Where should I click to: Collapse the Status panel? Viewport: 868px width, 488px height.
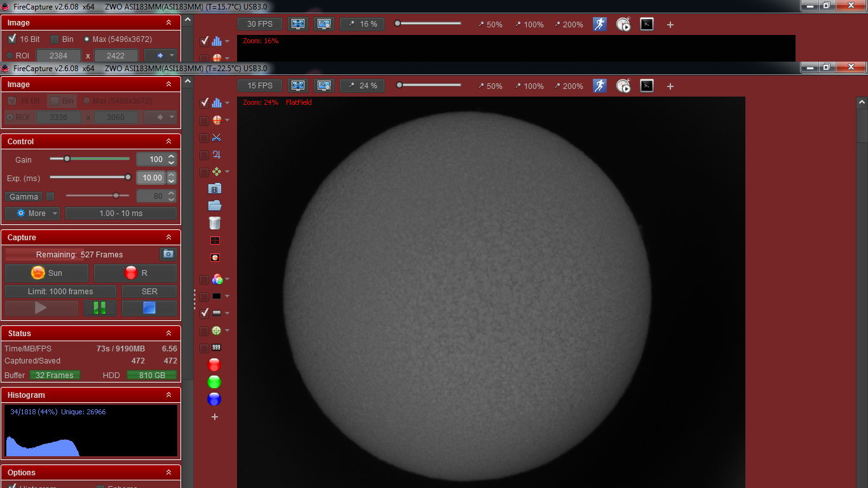pos(168,334)
